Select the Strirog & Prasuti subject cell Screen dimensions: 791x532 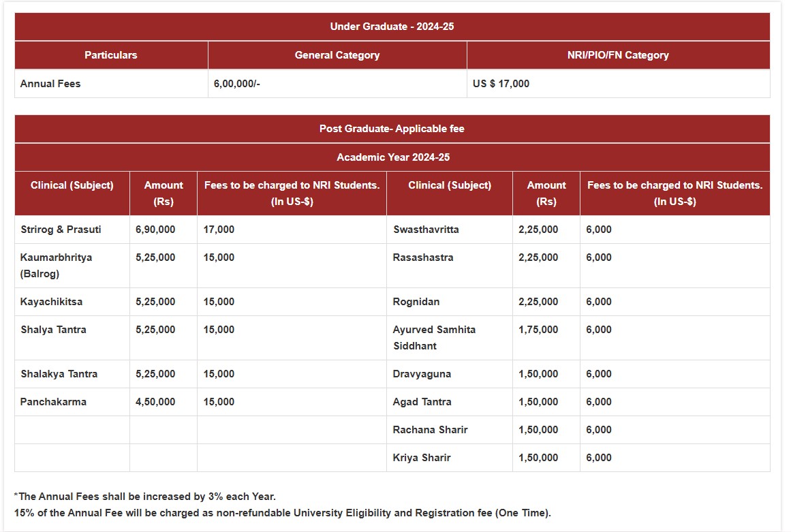(x=61, y=230)
